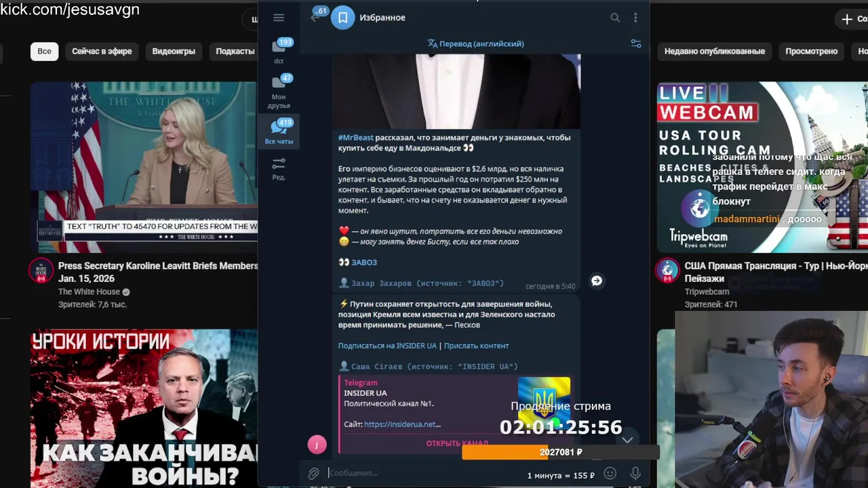Click the MrBeast post photo
The height and width of the screenshot is (488, 868).
point(456,91)
